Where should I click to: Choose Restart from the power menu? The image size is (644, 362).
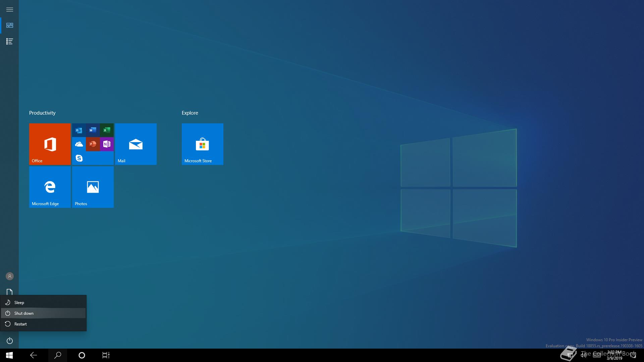coord(43,324)
